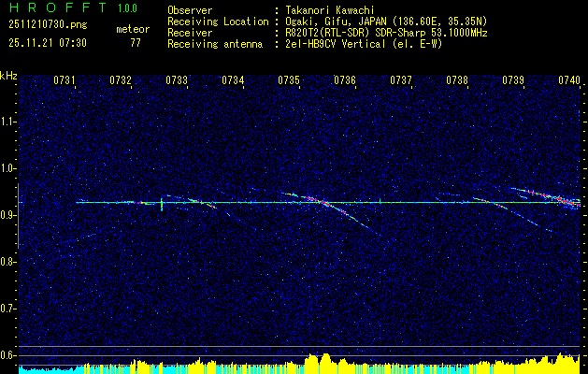This screenshot has width=588, height=374.
Task: Click the 0738 time marker
Action: tap(457, 79)
